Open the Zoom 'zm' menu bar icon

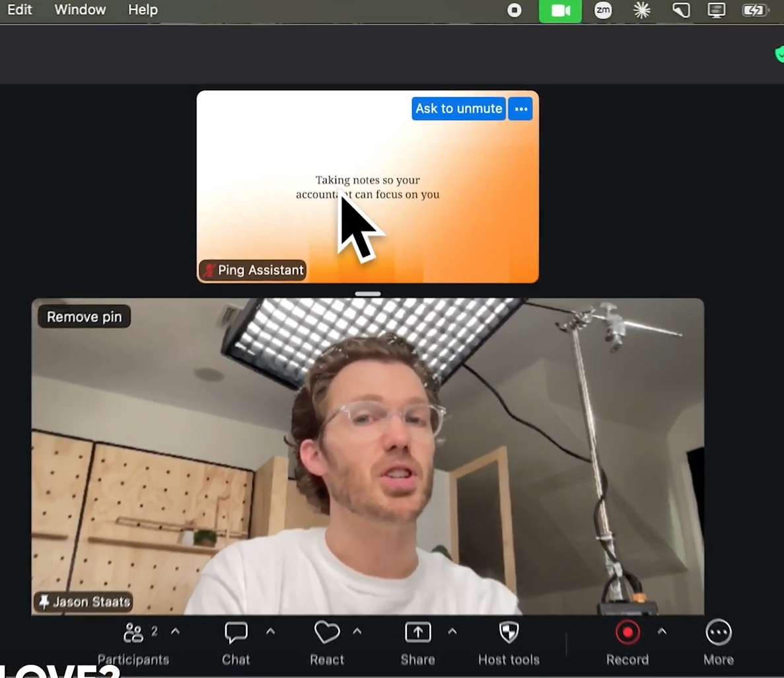(603, 11)
